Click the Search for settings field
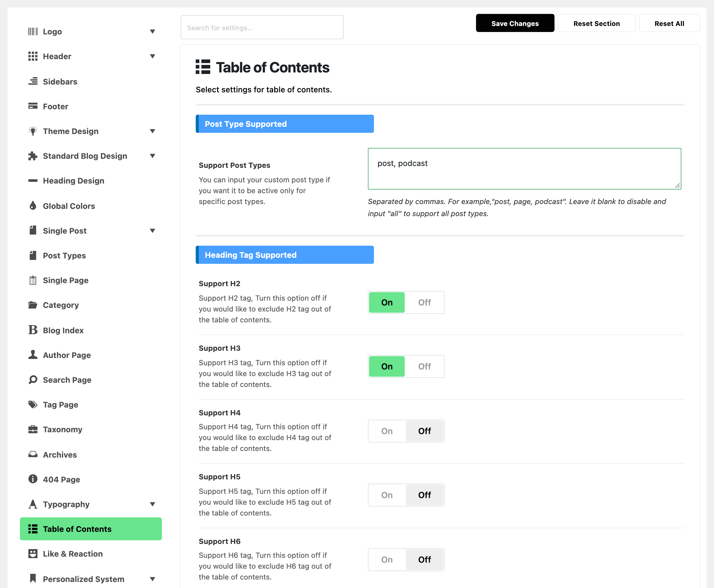Image resolution: width=714 pixels, height=588 pixels. point(262,27)
